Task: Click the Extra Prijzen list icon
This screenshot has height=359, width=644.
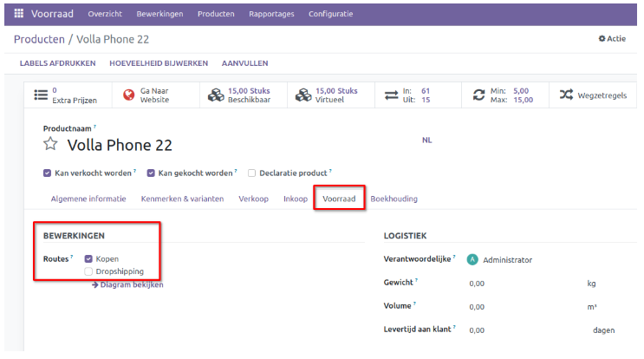Action: click(x=40, y=95)
